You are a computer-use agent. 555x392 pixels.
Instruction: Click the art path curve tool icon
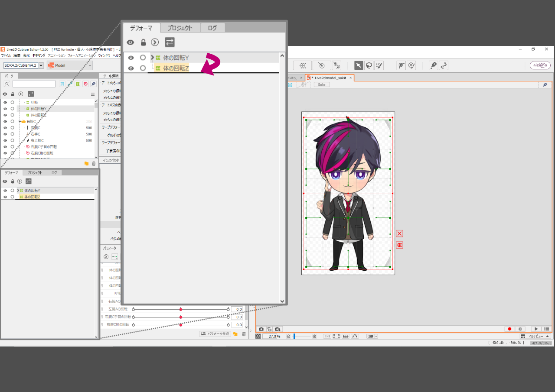[444, 65]
